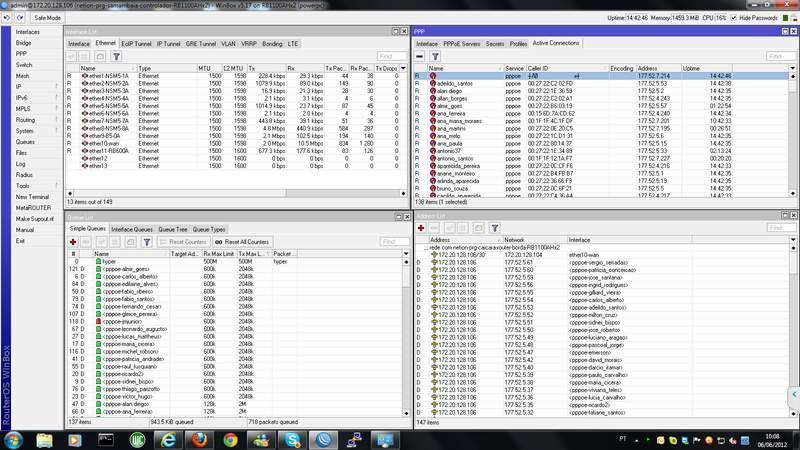The height and width of the screenshot is (450, 800).
Task: Open the Bridge menu in sidebar
Action: coord(23,43)
